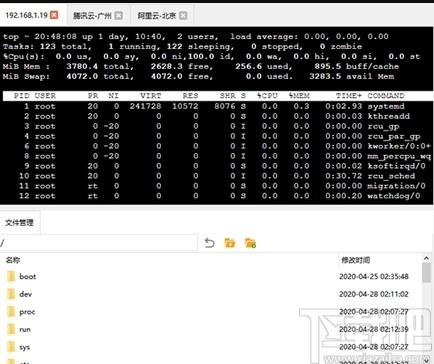Screen dimensions: 434x364
Task: Click the date 2020-04-25 02:35:48
Action: click(374, 276)
